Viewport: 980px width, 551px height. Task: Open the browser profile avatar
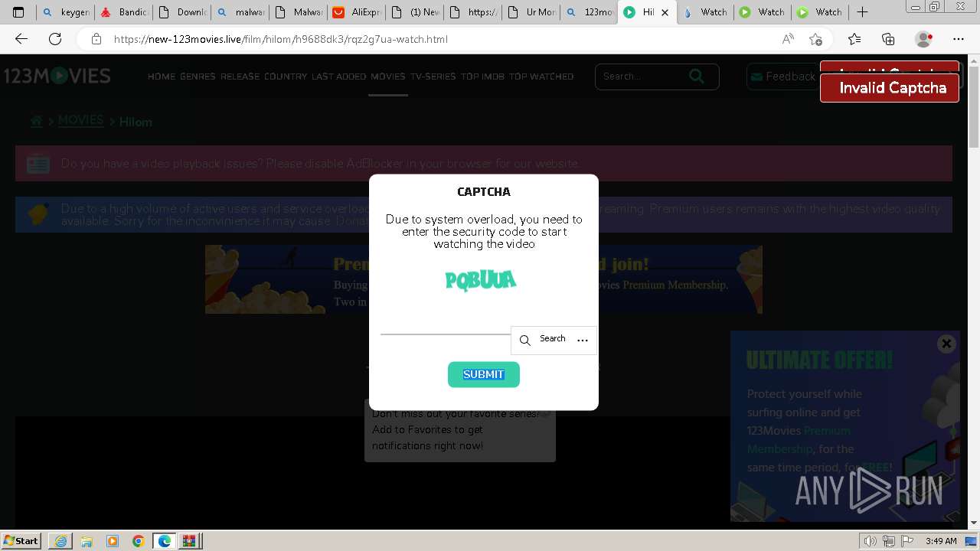pos(924,39)
